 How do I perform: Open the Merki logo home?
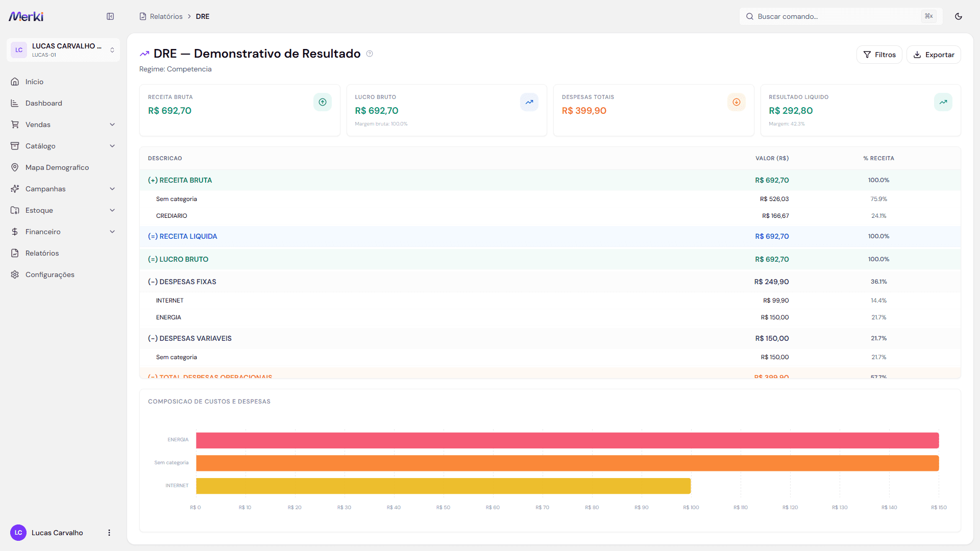(26, 16)
